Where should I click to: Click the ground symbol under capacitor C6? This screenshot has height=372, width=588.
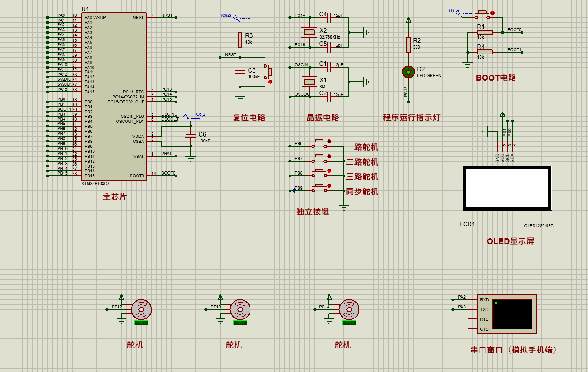(191, 158)
